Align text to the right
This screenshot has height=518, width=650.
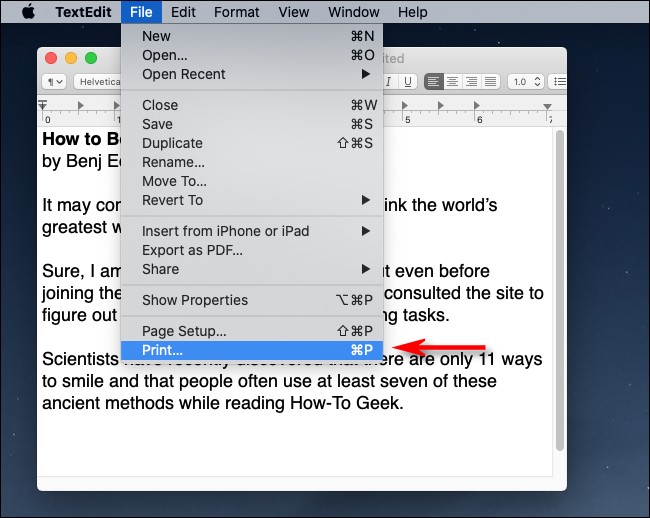click(x=472, y=82)
